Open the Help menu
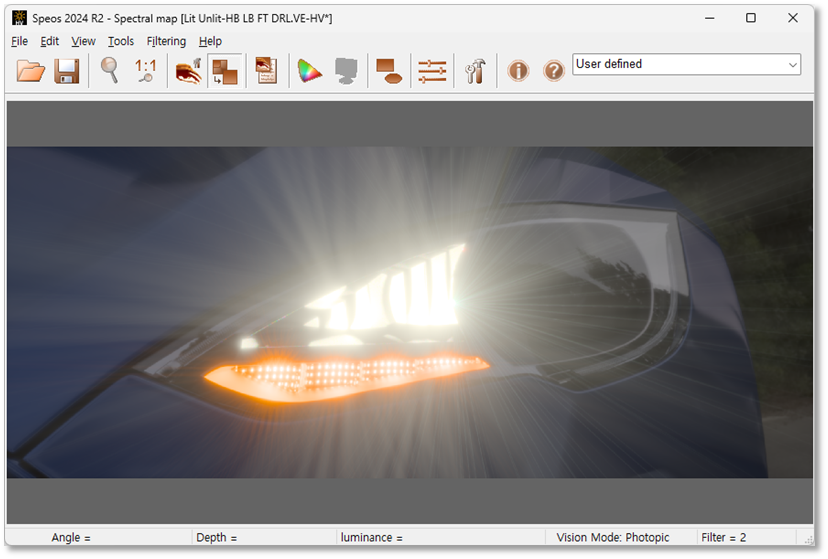Screen dimensions: 828x559 [x=210, y=41]
